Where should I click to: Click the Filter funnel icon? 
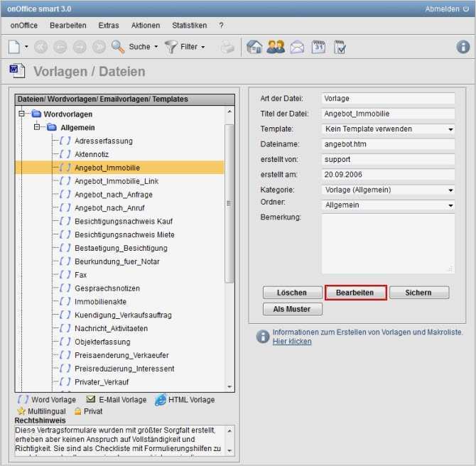pos(171,47)
